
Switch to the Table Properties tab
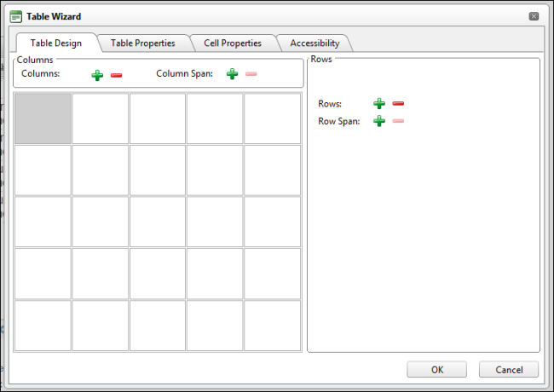142,43
